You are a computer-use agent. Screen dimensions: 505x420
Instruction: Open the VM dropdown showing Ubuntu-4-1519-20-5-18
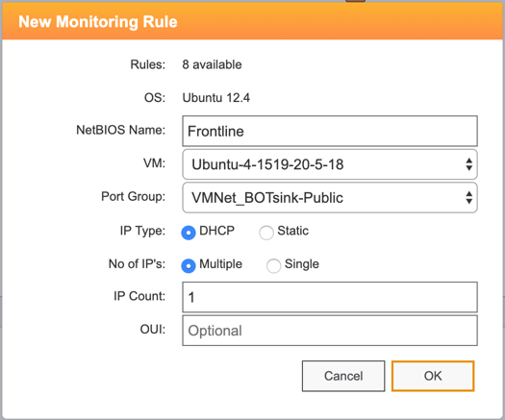click(x=330, y=164)
